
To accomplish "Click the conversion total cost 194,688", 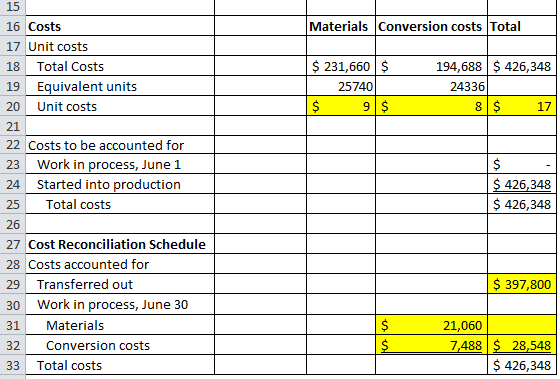I will pyautogui.click(x=431, y=66).
